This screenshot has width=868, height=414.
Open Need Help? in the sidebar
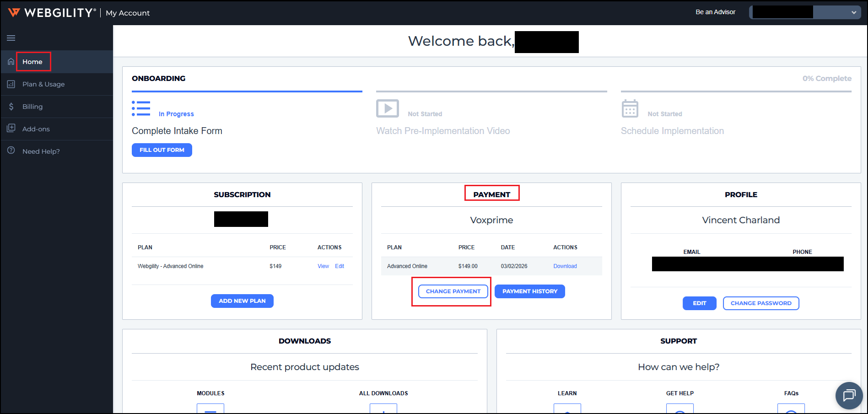click(41, 151)
